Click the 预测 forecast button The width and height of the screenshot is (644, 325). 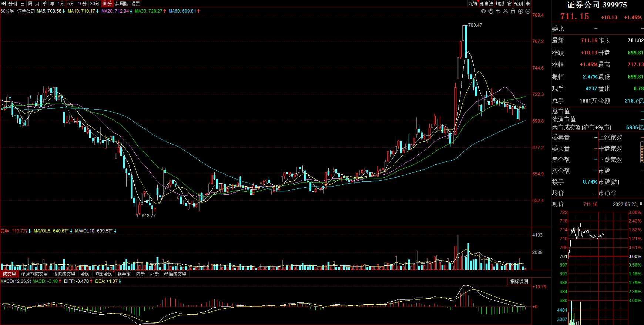coord(519,4)
